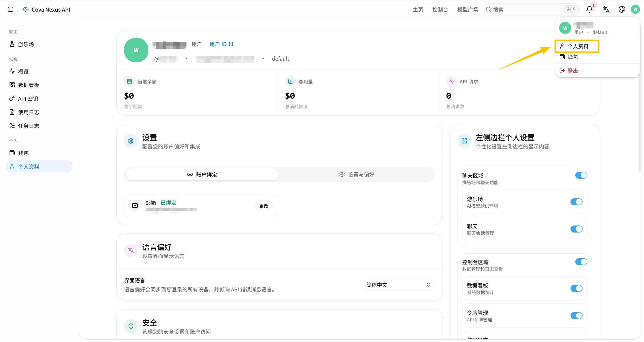Click the search magnifier icon
The width and height of the screenshot is (644, 342).
click(488, 10)
